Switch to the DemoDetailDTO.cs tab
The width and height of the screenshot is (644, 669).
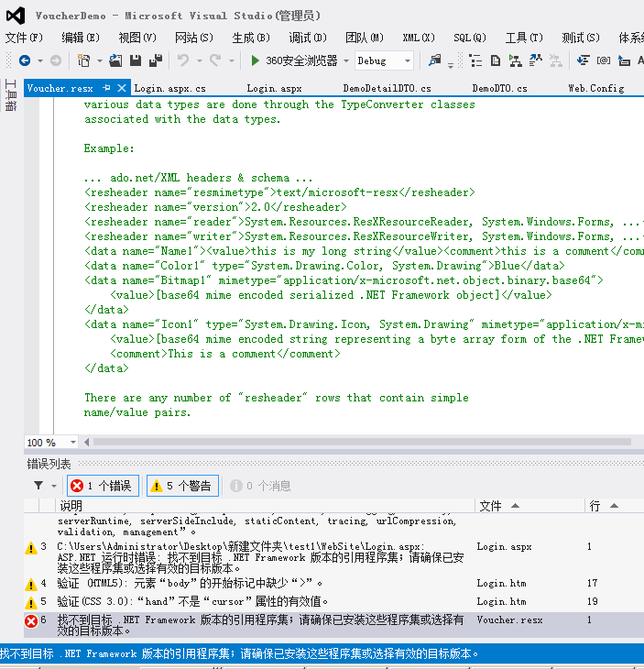387,88
